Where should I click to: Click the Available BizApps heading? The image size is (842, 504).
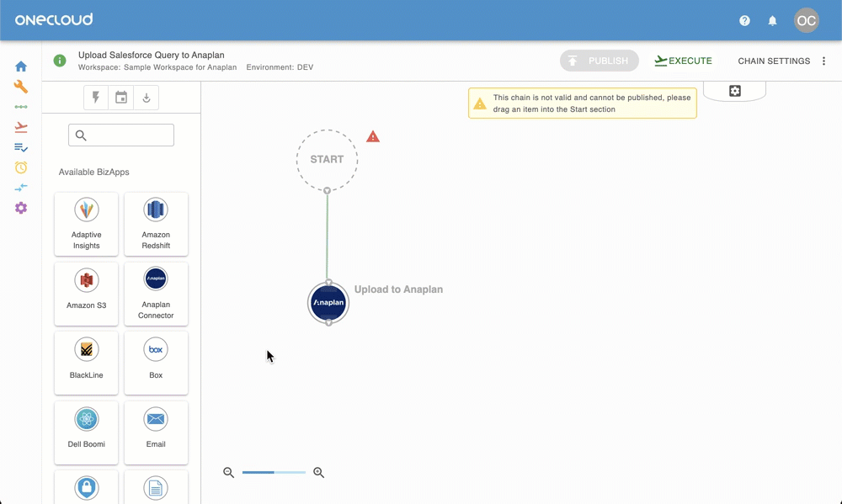[94, 172]
